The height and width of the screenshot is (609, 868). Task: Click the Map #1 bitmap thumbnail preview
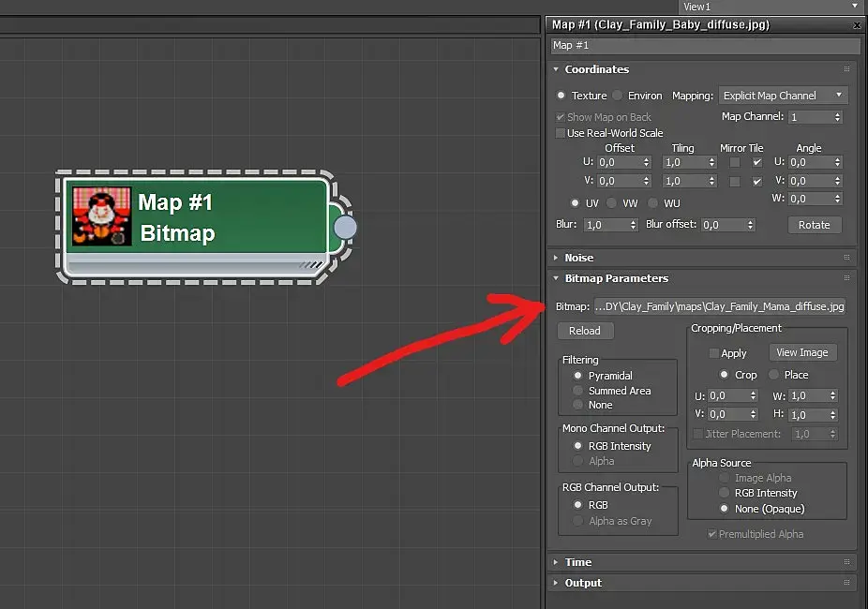tap(102, 215)
